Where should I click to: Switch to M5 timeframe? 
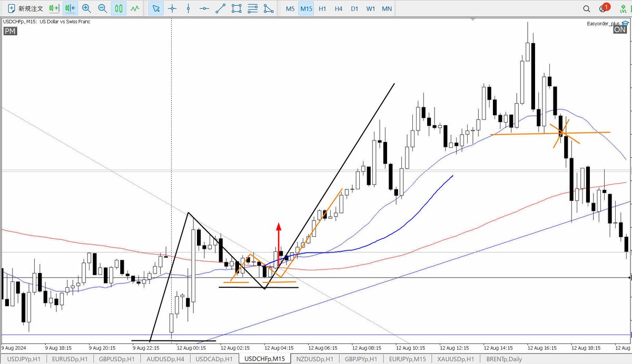290,9
